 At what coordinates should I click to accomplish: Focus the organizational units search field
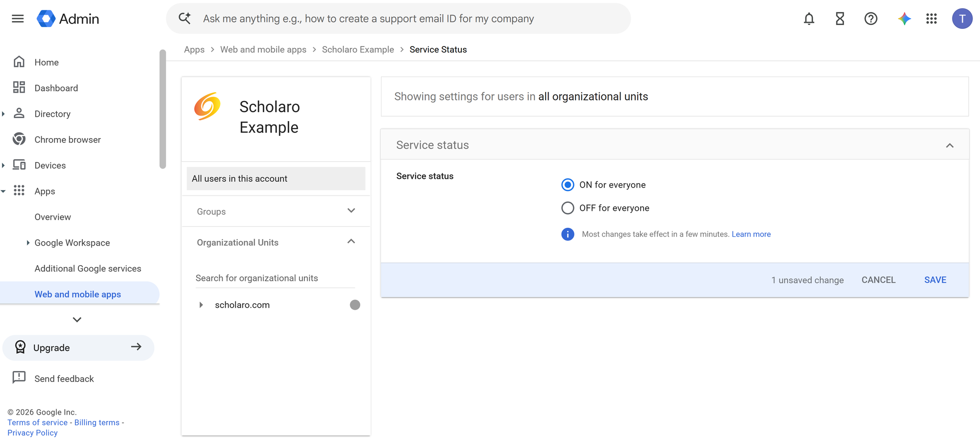(x=275, y=278)
